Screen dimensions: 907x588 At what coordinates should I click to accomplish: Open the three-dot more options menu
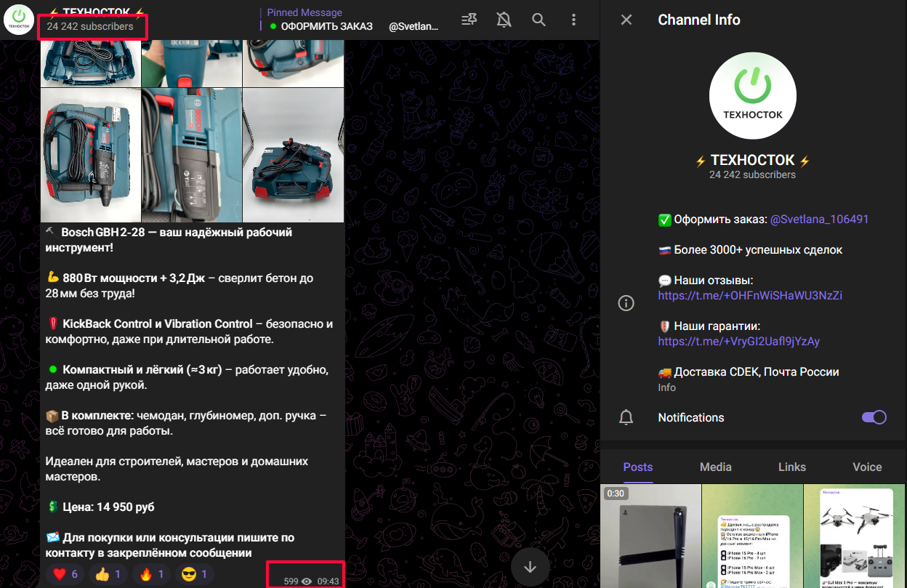pos(573,20)
